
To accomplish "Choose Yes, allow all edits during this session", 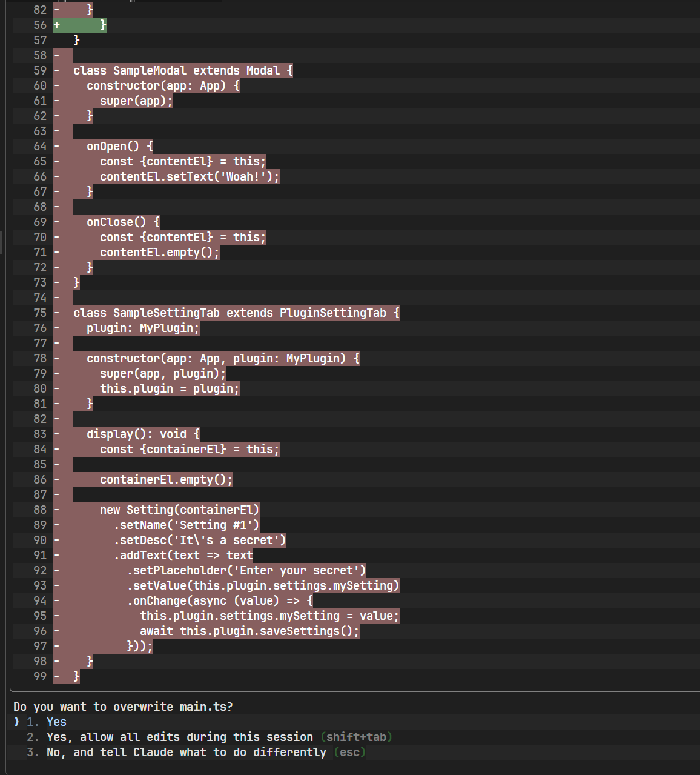I will 180,737.
